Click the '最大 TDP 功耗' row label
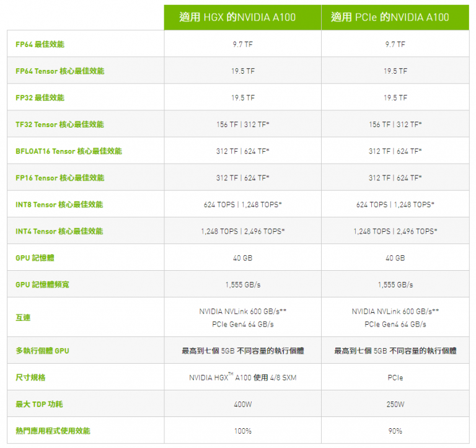The width and height of the screenshot is (476, 448). tap(39, 404)
